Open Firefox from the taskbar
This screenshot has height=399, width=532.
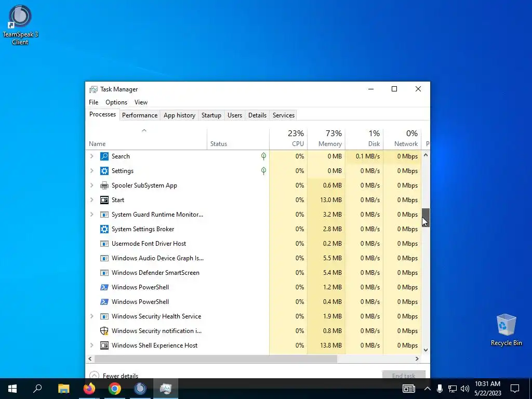tap(89, 389)
